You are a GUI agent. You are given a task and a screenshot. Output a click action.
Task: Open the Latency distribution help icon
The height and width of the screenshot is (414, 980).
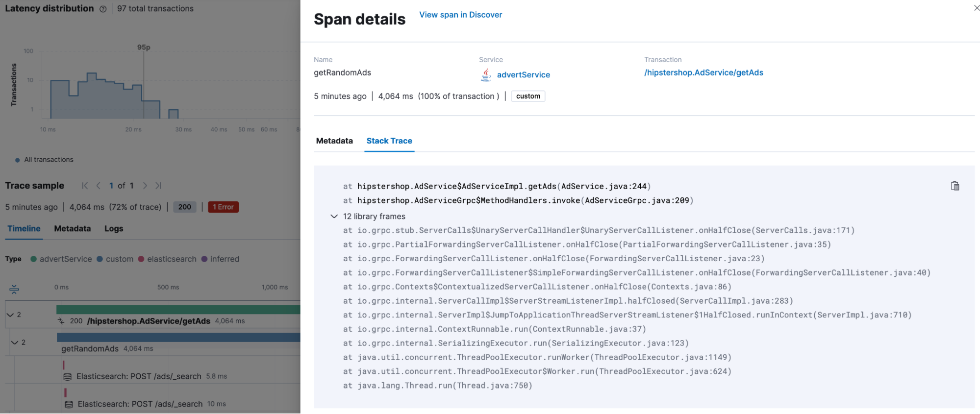[x=103, y=9]
